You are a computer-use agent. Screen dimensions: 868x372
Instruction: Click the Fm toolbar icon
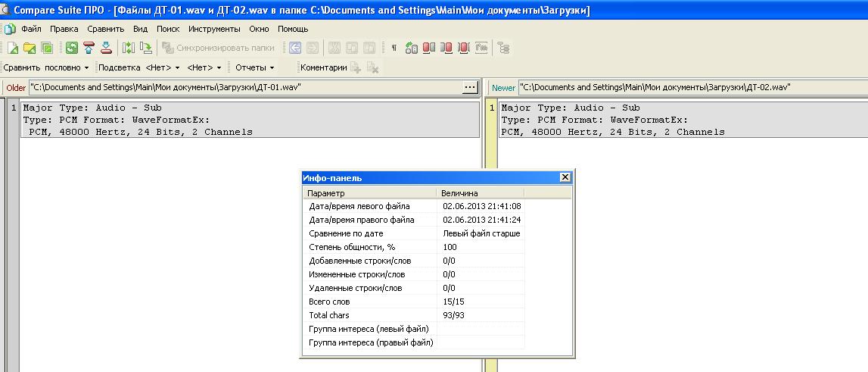(481, 48)
